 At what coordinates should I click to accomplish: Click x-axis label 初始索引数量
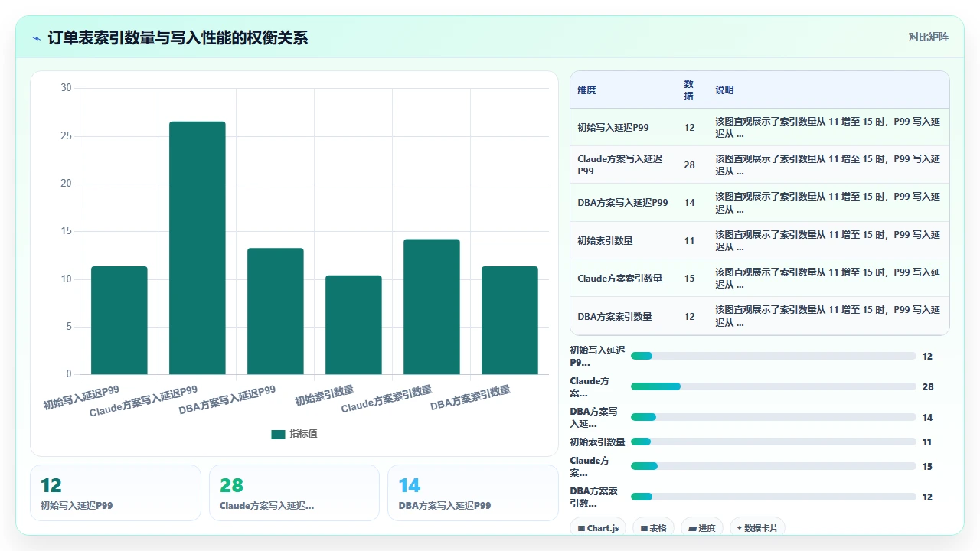tap(325, 395)
